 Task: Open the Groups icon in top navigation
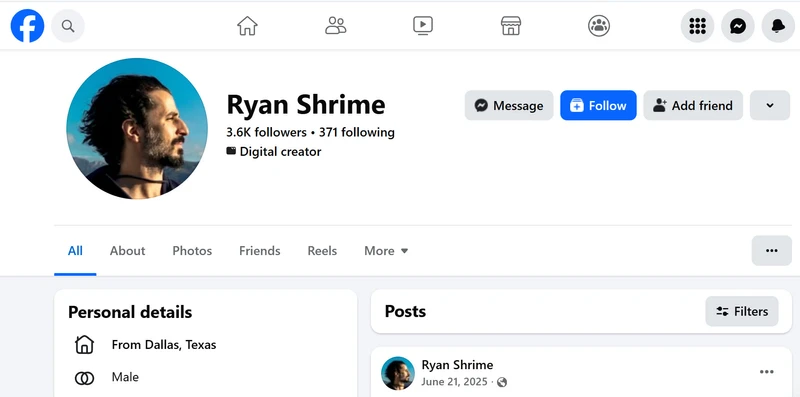(x=599, y=26)
